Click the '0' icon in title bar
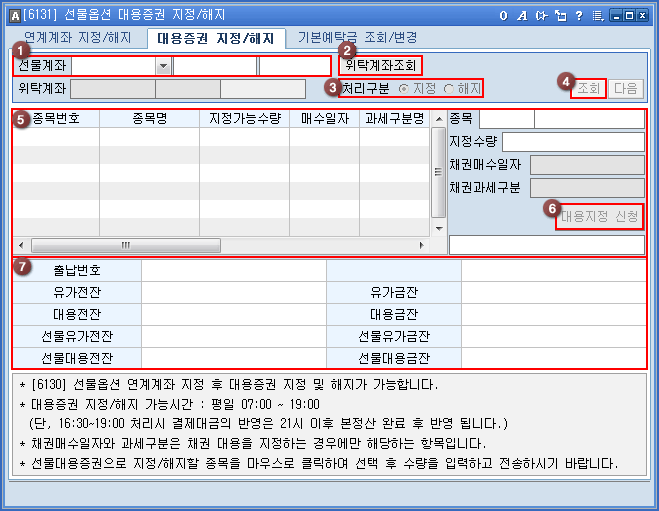Viewport: 659px width, 511px height. click(504, 16)
